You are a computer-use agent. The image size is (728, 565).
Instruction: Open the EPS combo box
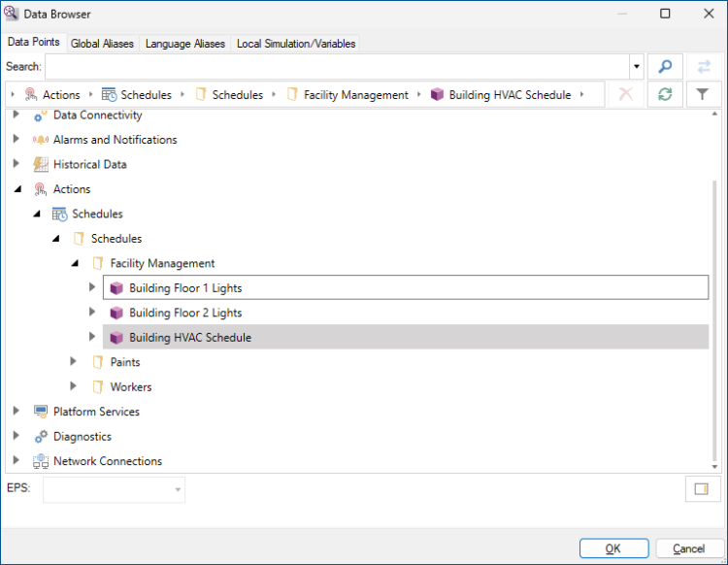pyautogui.click(x=114, y=489)
